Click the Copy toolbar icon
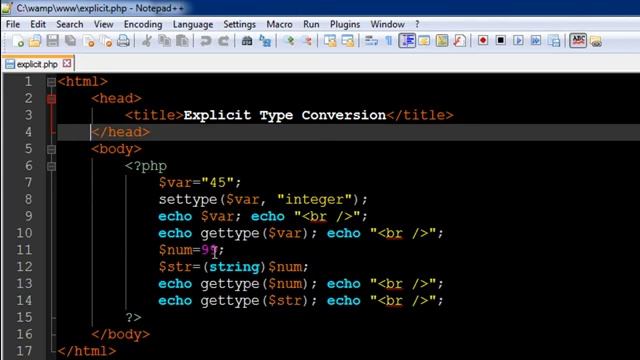640x360 pixels. coord(164,41)
